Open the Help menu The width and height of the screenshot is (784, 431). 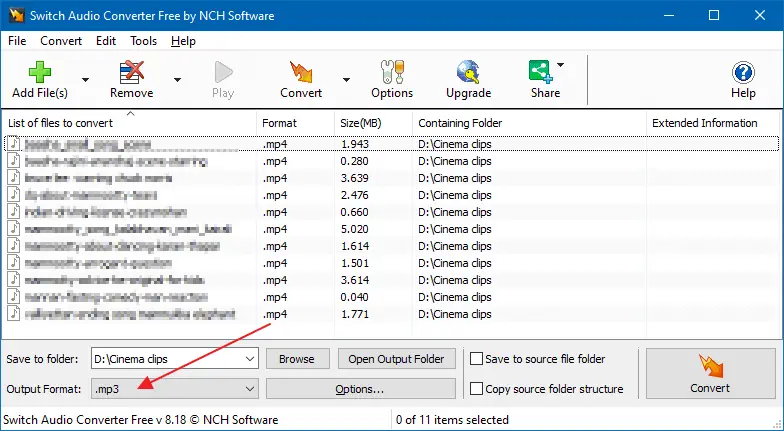(183, 41)
